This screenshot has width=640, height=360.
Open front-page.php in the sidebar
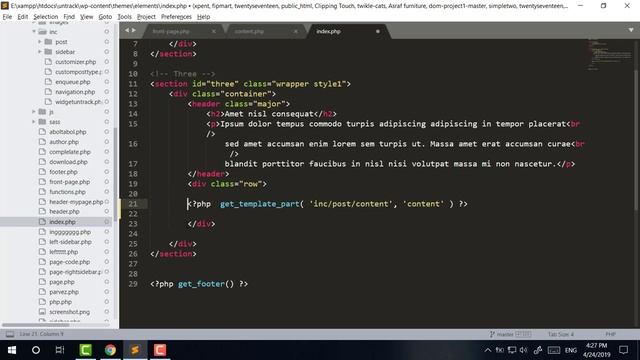69,182
